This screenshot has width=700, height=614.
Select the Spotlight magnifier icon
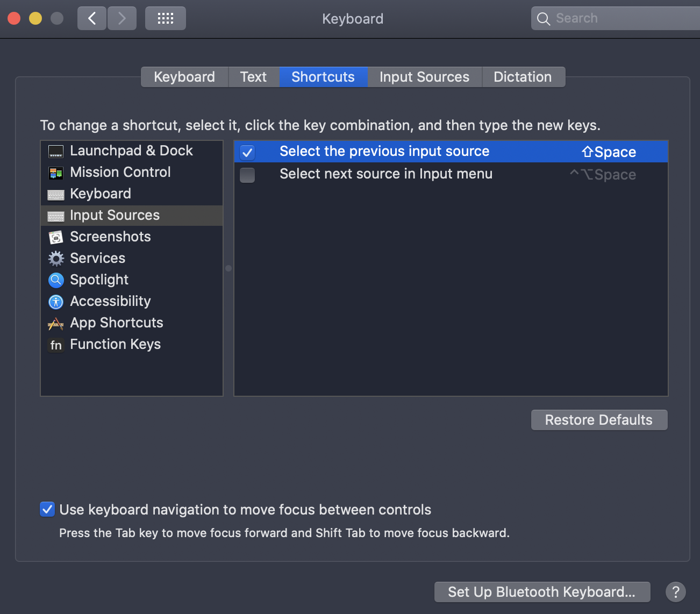(56, 280)
